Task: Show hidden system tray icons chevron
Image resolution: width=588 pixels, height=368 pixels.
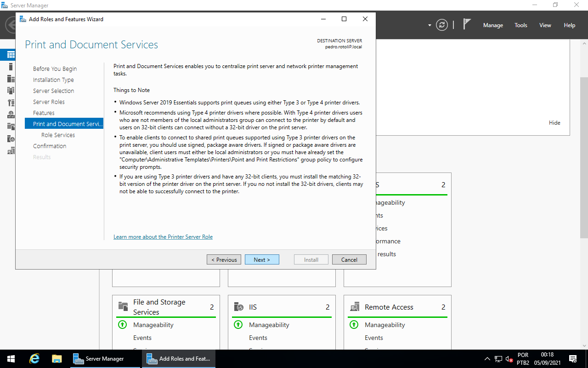Action: tap(487, 359)
